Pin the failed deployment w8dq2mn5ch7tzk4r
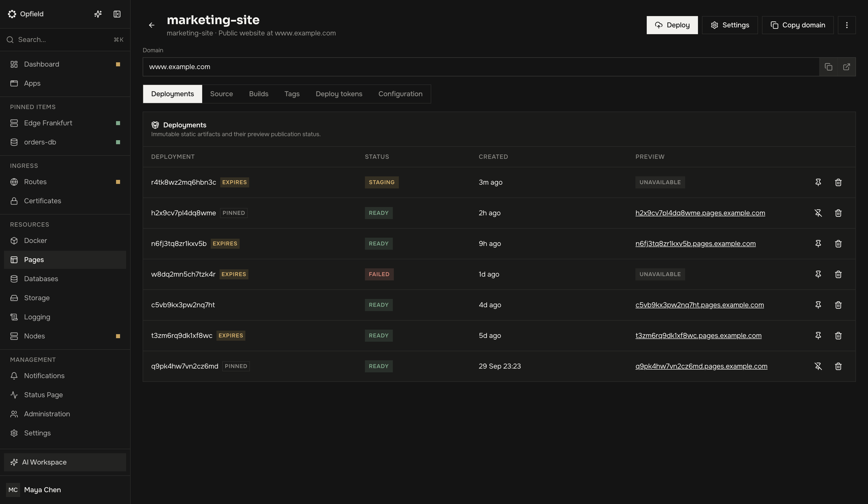The width and height of the screenshot is (868, 504). tap(818, 274)
